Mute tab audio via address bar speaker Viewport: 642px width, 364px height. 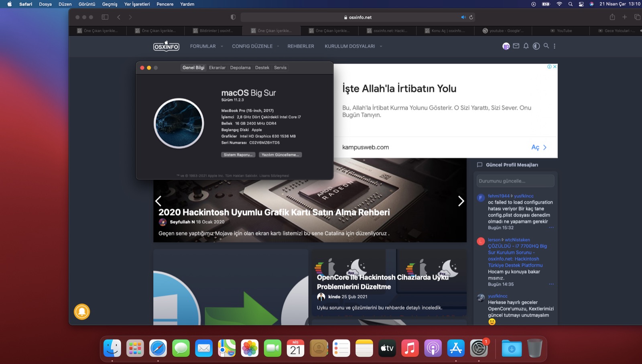463,17
